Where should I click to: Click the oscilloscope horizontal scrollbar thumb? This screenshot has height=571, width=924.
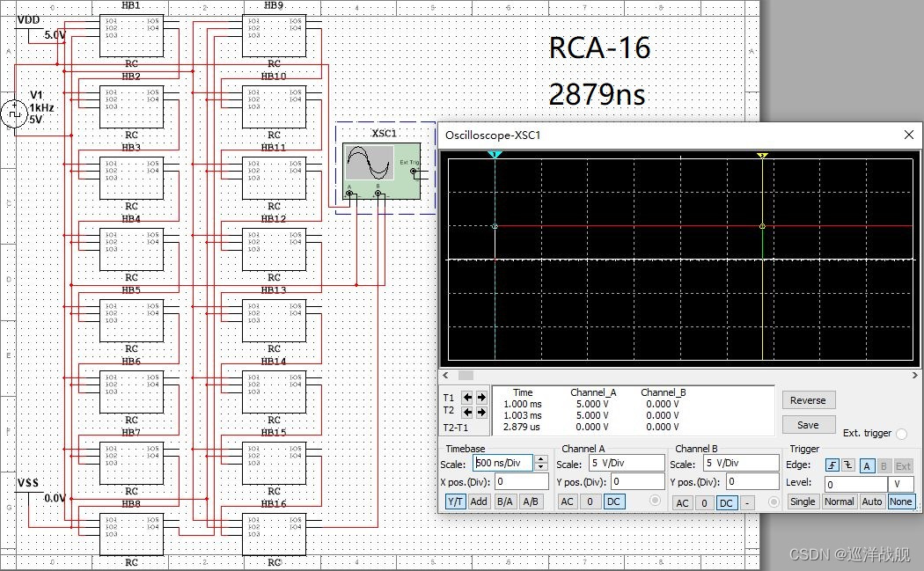[x=466, y=376]
